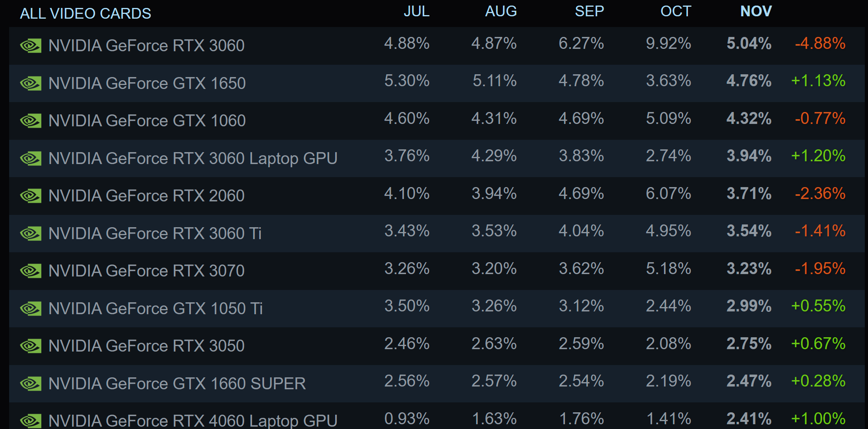
Task: Click the 3.23% November value for RTX 3070
Action: (749, 269)
